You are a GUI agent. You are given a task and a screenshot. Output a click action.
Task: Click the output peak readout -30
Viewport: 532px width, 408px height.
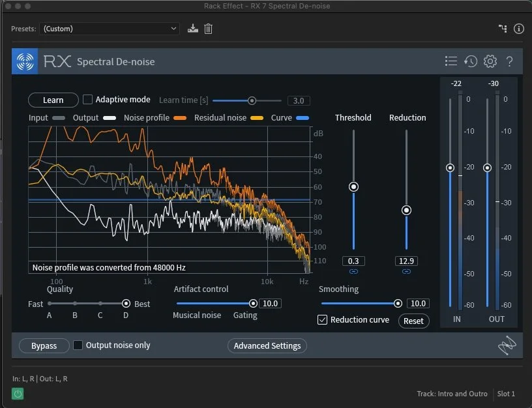pos(494,83)
